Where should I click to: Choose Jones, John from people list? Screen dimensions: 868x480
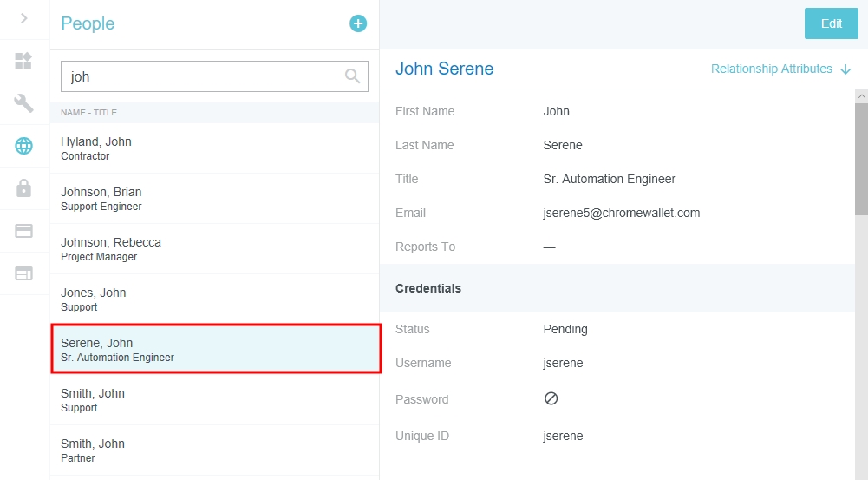pyautogui.click(x=214, y=299)
